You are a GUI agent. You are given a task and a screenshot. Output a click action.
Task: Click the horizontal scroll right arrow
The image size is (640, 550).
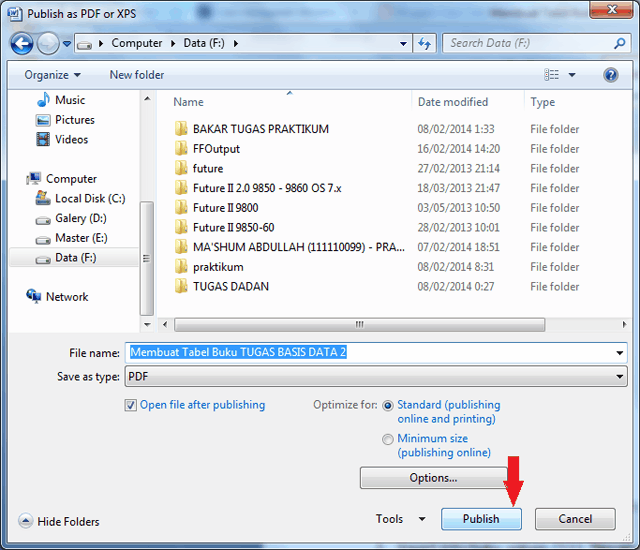pyautogui.click(x=624, y=325)
